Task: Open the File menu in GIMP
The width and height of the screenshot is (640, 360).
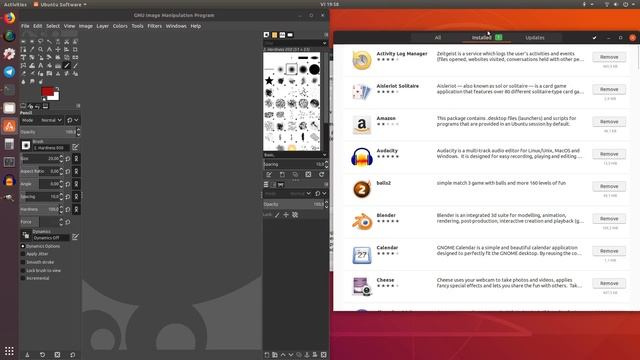Action: click(25, 26)
